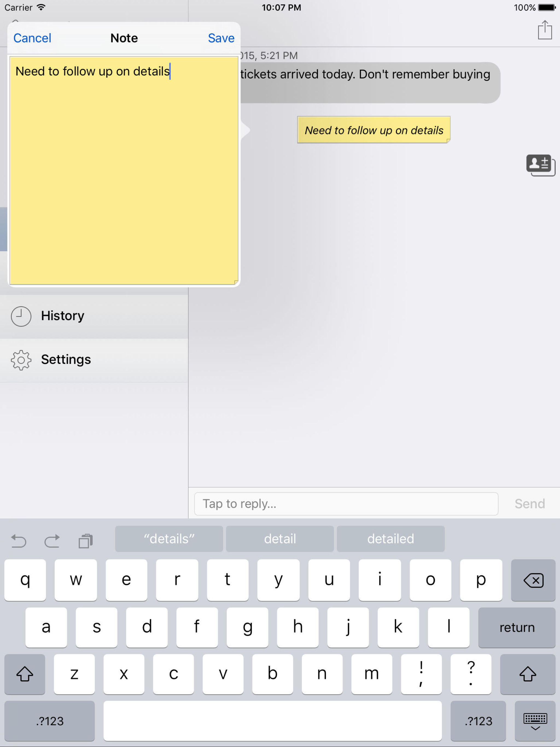Tap the right shift key

tap(527, 674)
